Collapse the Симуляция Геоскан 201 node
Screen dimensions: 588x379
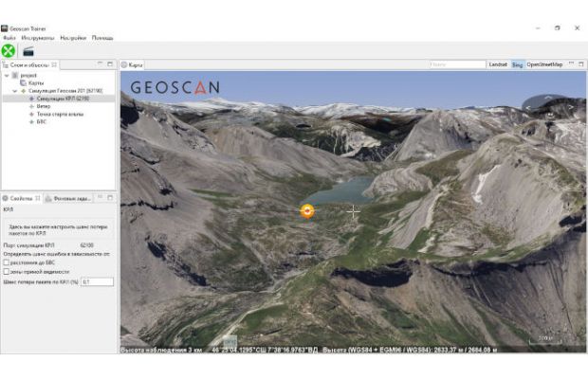click(14, 91)
